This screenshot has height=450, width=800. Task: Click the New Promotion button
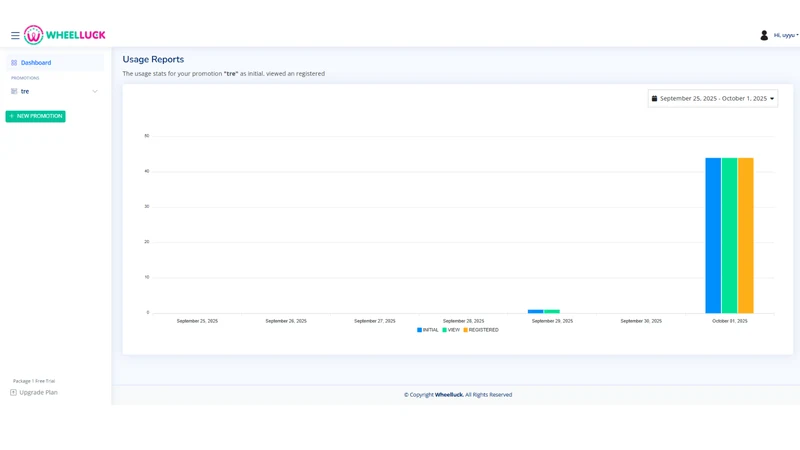click(x=35, y=116)
